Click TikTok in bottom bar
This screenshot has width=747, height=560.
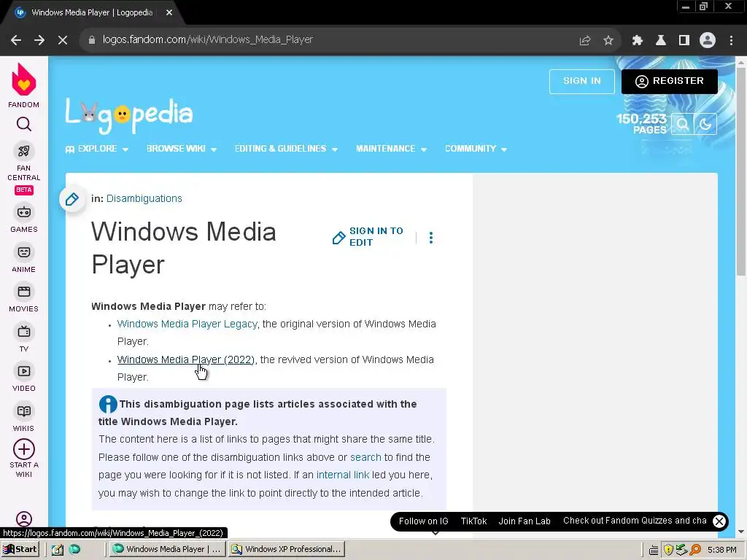click(473, 521)
